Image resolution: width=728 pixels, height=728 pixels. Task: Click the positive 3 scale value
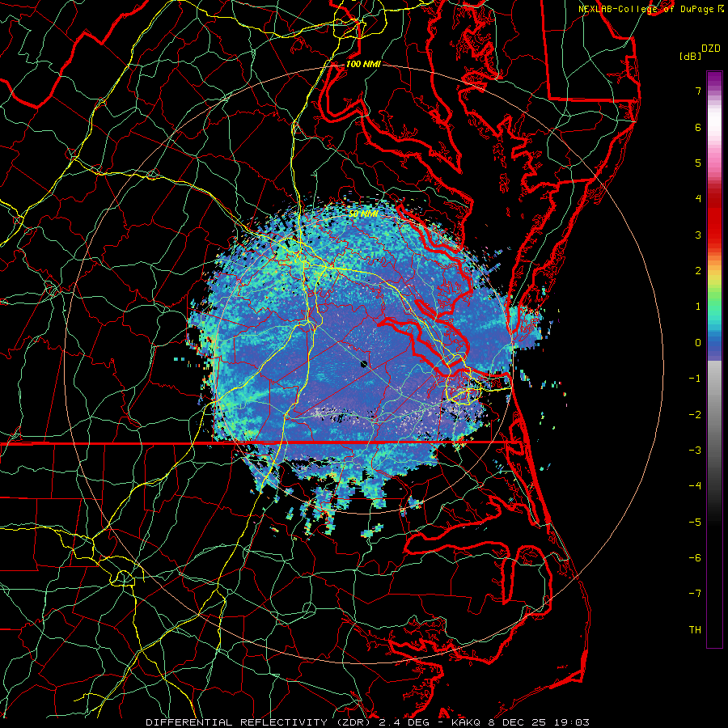click(698, 235)
